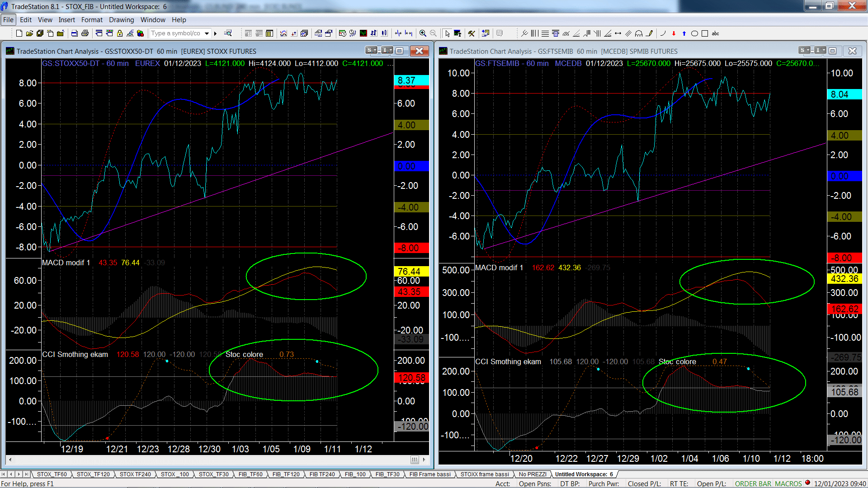Viewport: 868px width, 488px height.
Task: Click the yellow 432.36 MACD label on FTSEMIB axis
Action: [844, 279]
